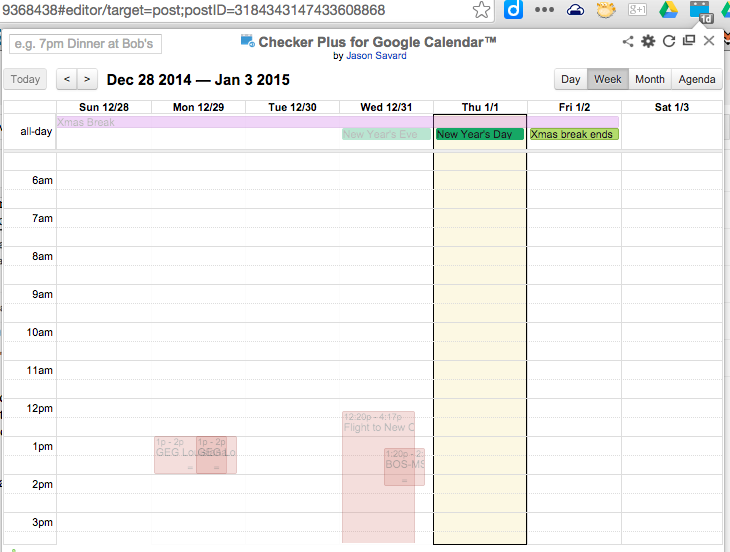This screenshot has width=730, height=552.
Task: Click the three-dots extension icon
Action: pyautogui.click(x=544, y=10)
